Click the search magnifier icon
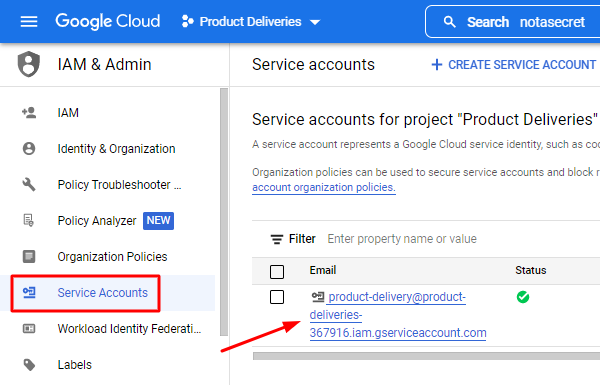 (x=450, y=22)
